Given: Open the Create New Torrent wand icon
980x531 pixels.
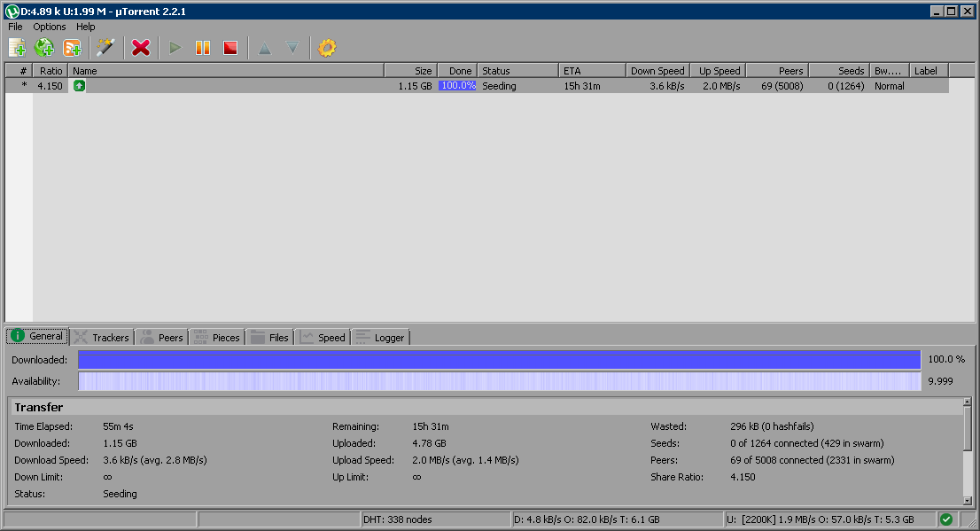Looking at the screenshot, I should point(105,48).
